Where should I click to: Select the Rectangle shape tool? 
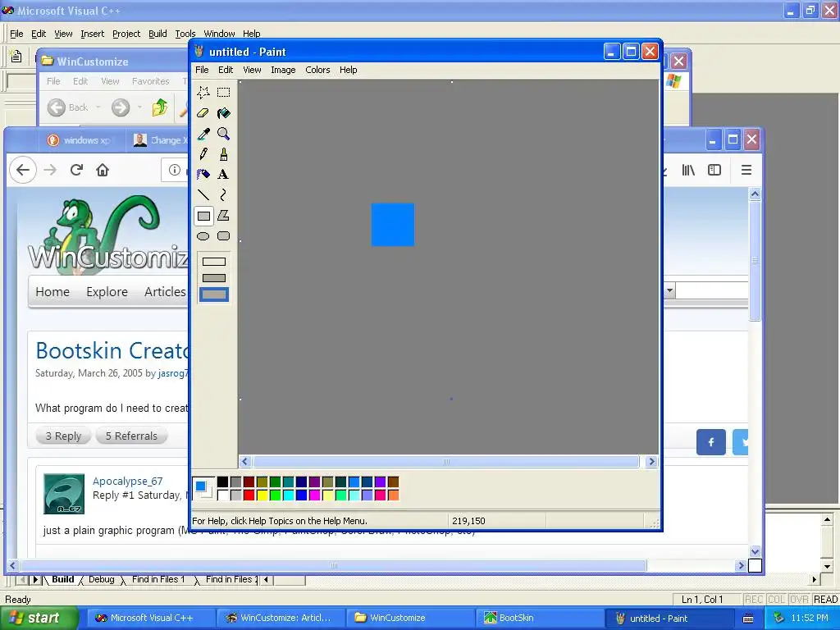point(203,216)
